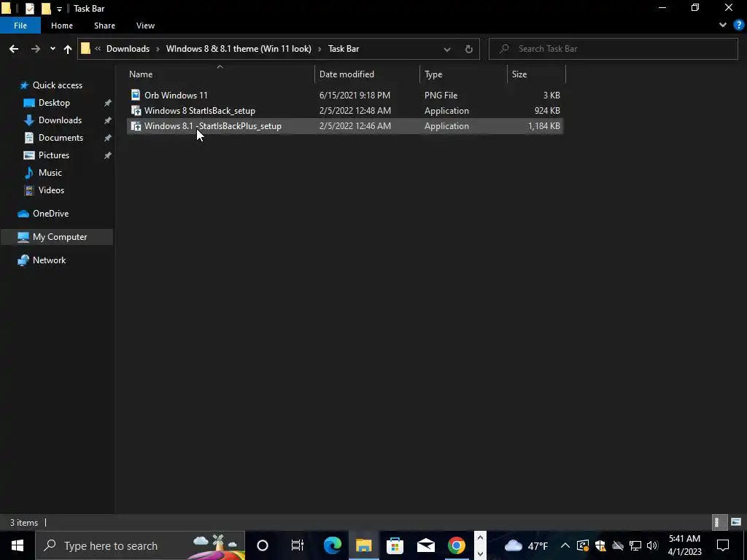Open Mail app from taskbar

[426, 545]
